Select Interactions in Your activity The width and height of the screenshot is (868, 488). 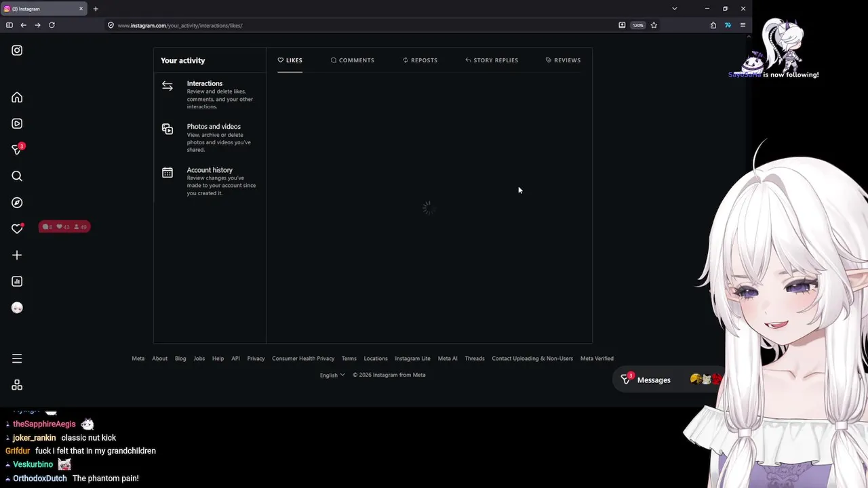click(x=210, y=94)
